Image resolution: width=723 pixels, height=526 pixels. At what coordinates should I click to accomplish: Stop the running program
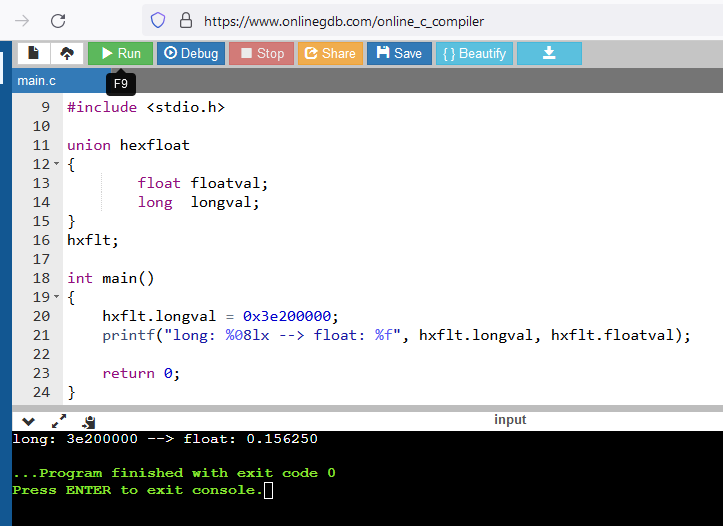261,53
